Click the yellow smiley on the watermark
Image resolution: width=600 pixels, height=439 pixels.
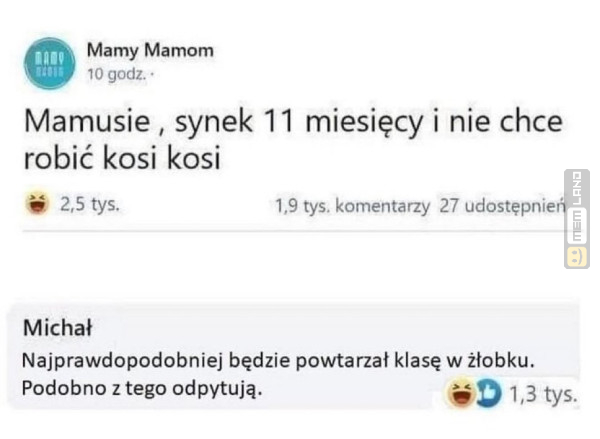point(577,257)
